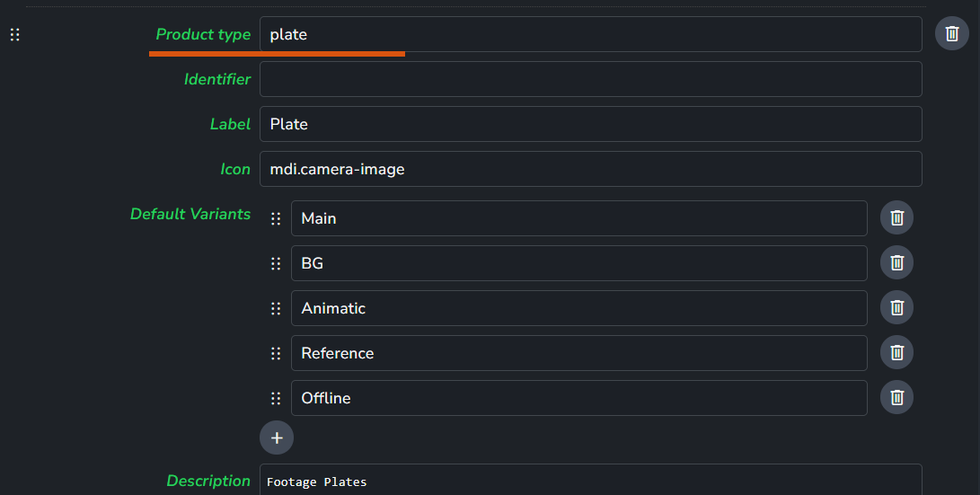Delete the Reference variant
This screenshot has width=980, height=495.
pos(896,352)
